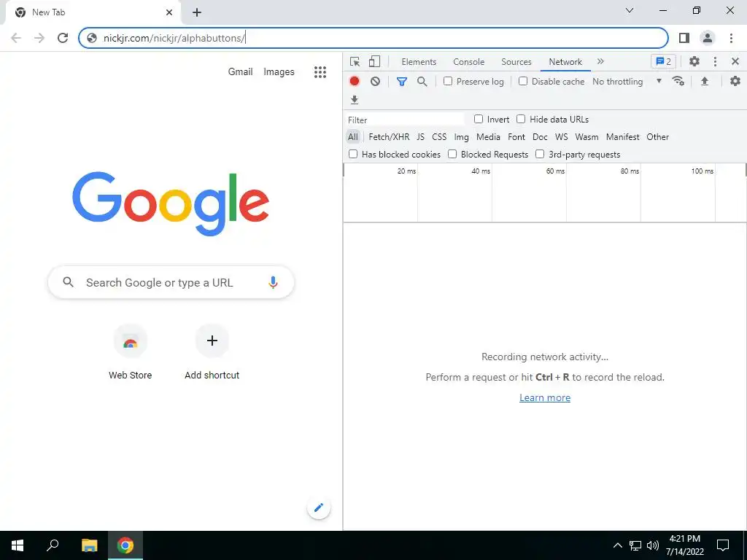Check Hide data URLs
The image size is (747, 560).
[521, 119]
